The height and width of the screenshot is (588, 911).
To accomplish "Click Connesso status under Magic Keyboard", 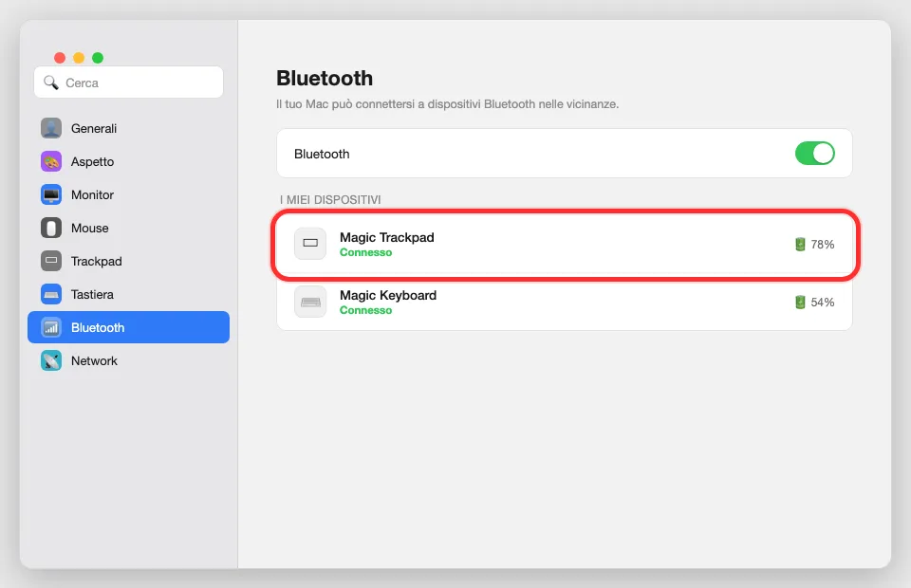I will [366, 310].
